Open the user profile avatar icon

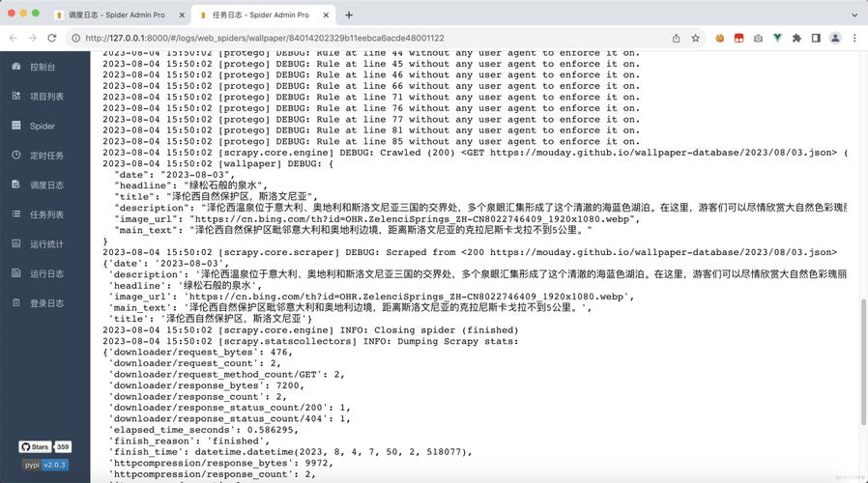pos(835,38)
